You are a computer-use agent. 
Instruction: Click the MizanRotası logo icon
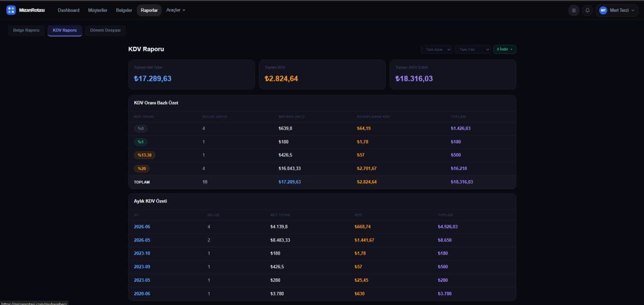click(11, 10)
